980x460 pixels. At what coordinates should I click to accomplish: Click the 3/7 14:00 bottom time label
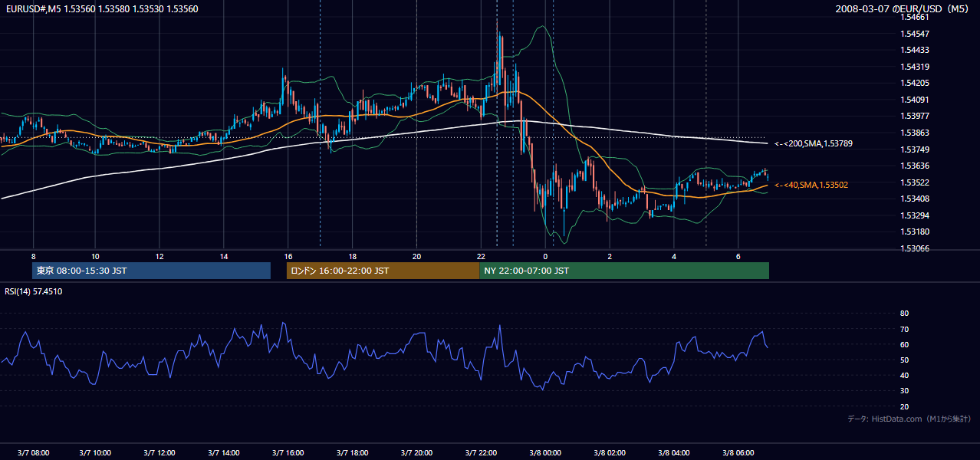[225, 452]
